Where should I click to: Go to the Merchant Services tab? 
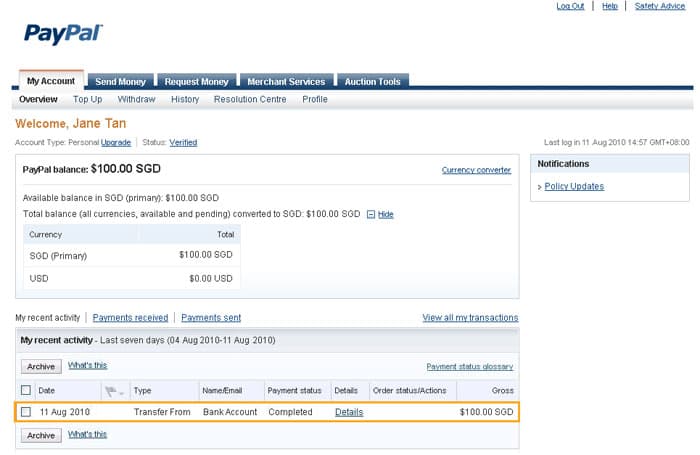[x=285, y=81]
